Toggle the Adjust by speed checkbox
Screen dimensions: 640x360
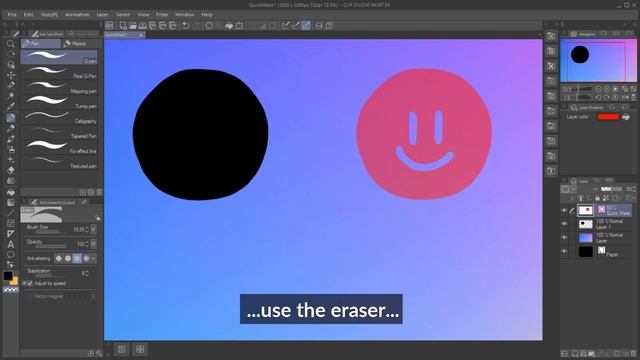(x=30, y=283)
